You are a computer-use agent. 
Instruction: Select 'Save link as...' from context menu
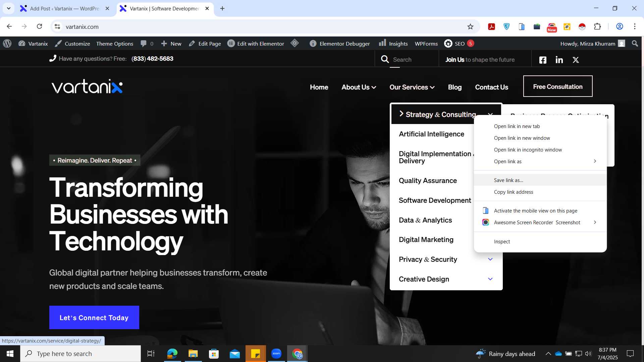540,180
